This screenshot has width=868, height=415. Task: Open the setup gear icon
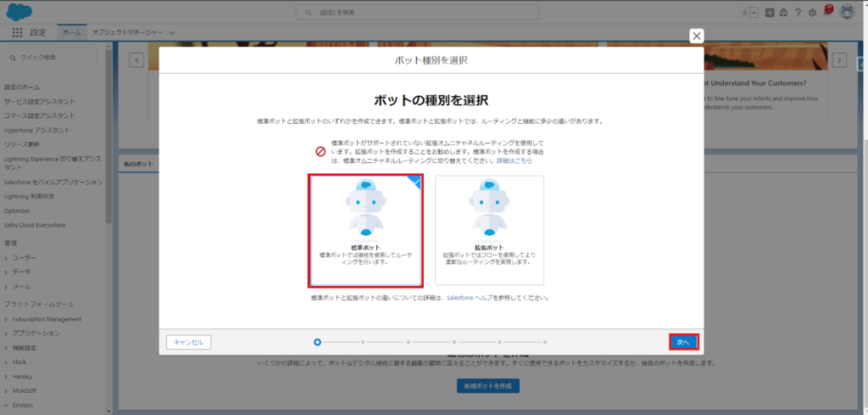812,13
